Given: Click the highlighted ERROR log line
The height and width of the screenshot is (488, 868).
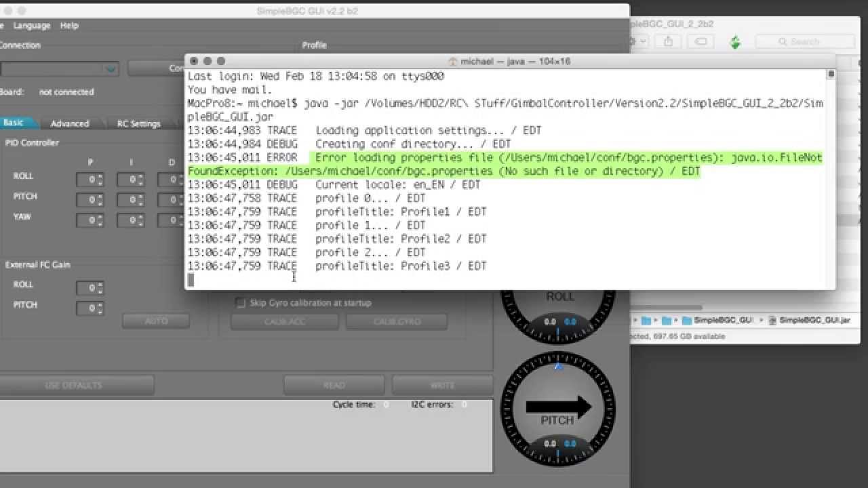Looking at the screenshot, I should tap(505, 164).
